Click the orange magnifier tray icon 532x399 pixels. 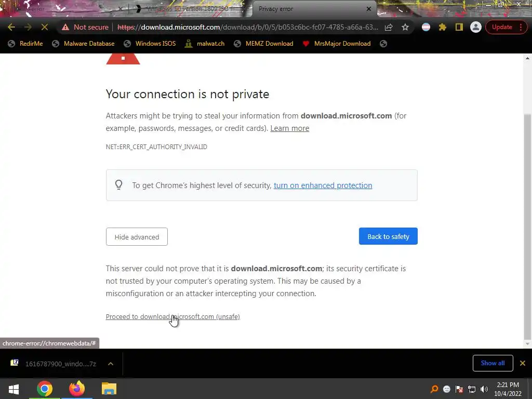click(434, 389)
